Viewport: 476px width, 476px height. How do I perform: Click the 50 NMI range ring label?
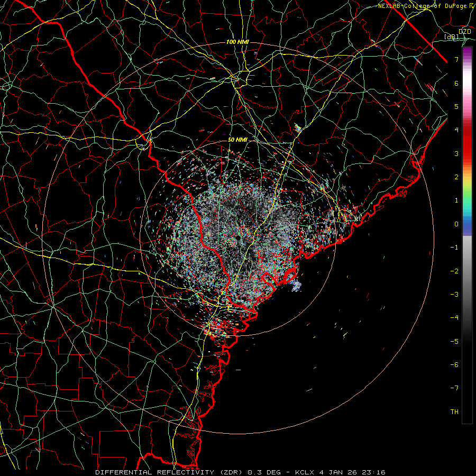coord(237,140)
